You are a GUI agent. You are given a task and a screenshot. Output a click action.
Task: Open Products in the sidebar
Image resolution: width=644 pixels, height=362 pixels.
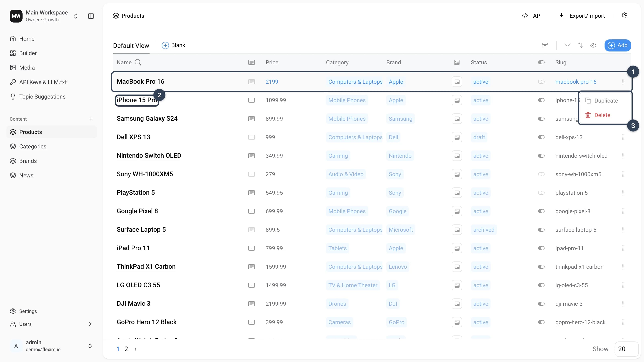(51, 132)
